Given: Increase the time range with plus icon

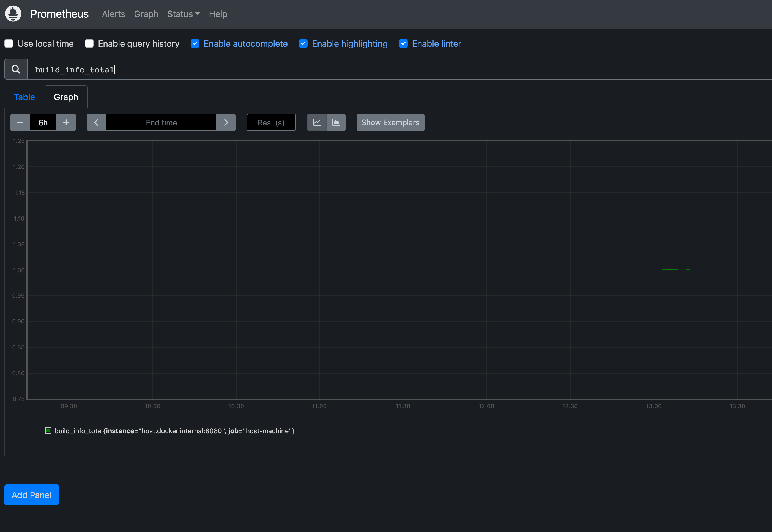Looking at the screenshot, I should click(66, 122).
